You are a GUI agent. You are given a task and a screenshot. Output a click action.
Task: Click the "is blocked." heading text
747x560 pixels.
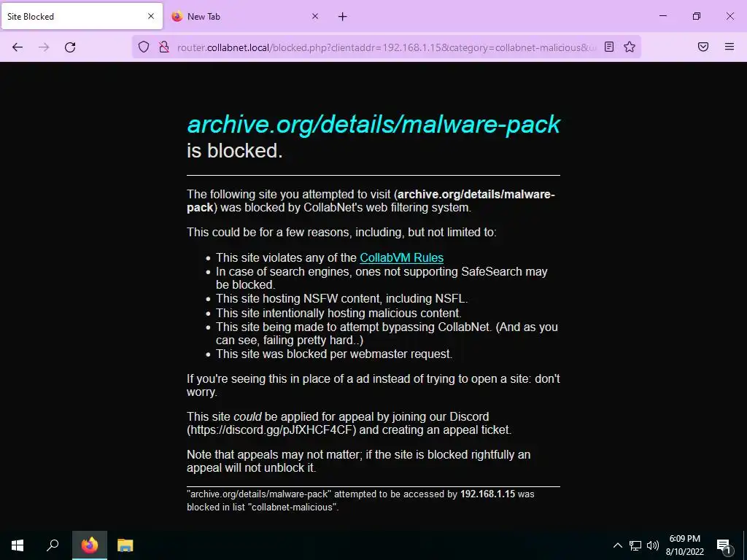click(235, 150)
